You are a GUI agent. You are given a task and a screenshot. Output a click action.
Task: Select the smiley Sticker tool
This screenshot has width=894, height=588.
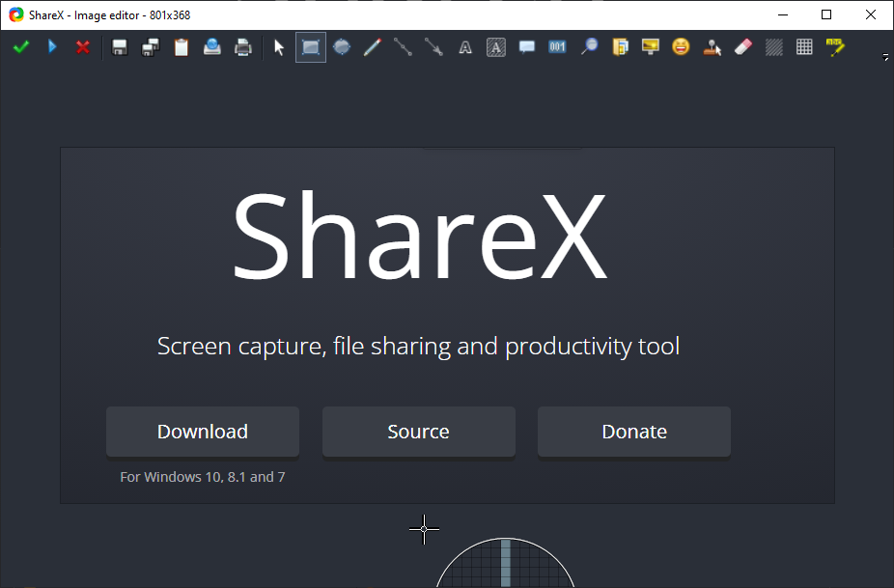[x=681, y=46]
